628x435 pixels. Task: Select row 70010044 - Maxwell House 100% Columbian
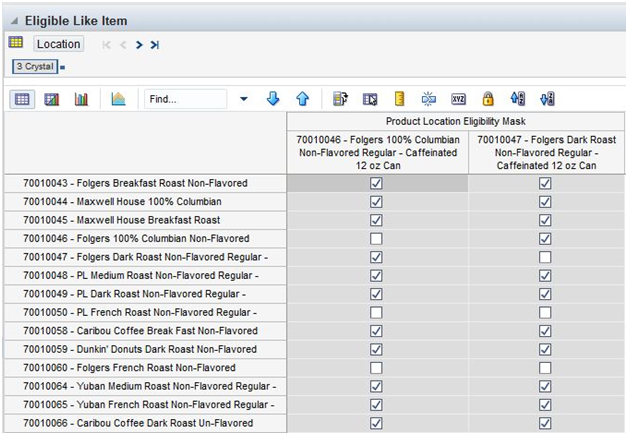pyautogui.click(x=145, y=202)
